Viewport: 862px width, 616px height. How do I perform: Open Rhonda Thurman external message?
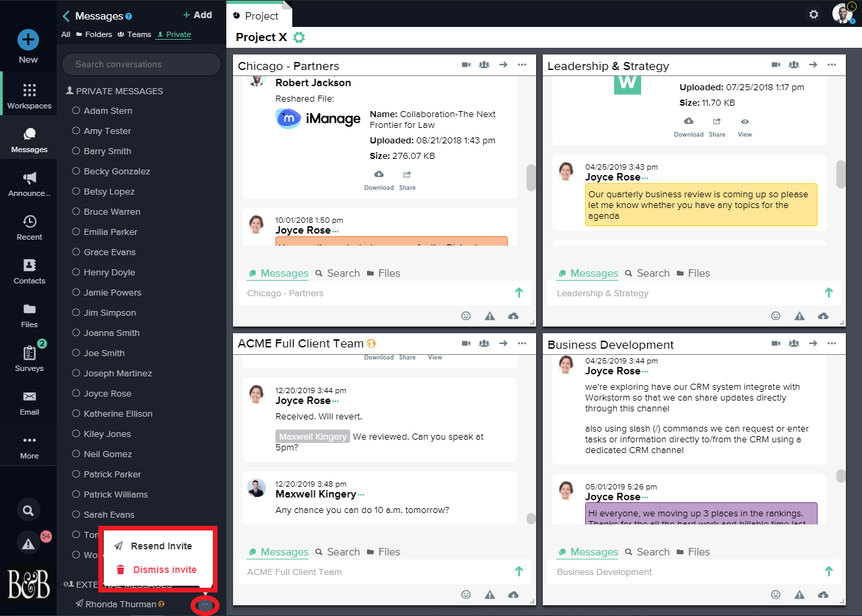pos(121,605)
